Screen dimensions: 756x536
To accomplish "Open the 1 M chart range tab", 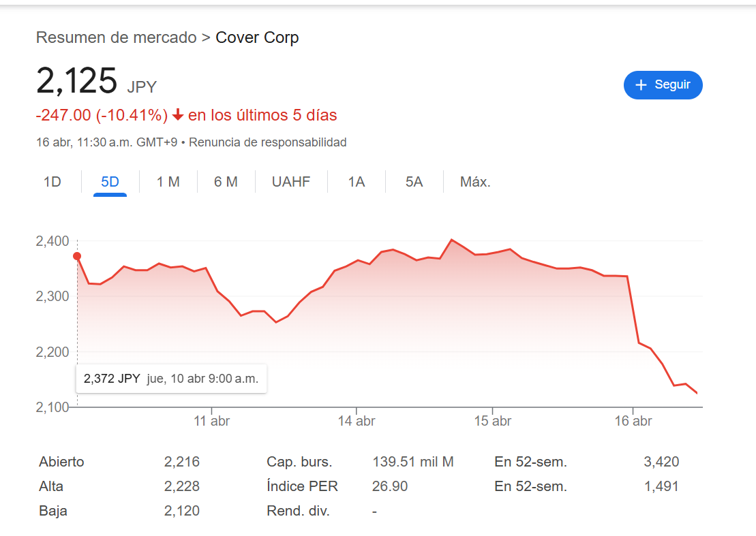I will (x=168, y=182).
